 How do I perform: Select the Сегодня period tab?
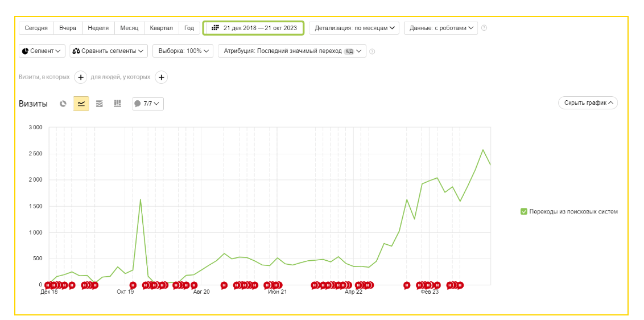coord(36,28)
